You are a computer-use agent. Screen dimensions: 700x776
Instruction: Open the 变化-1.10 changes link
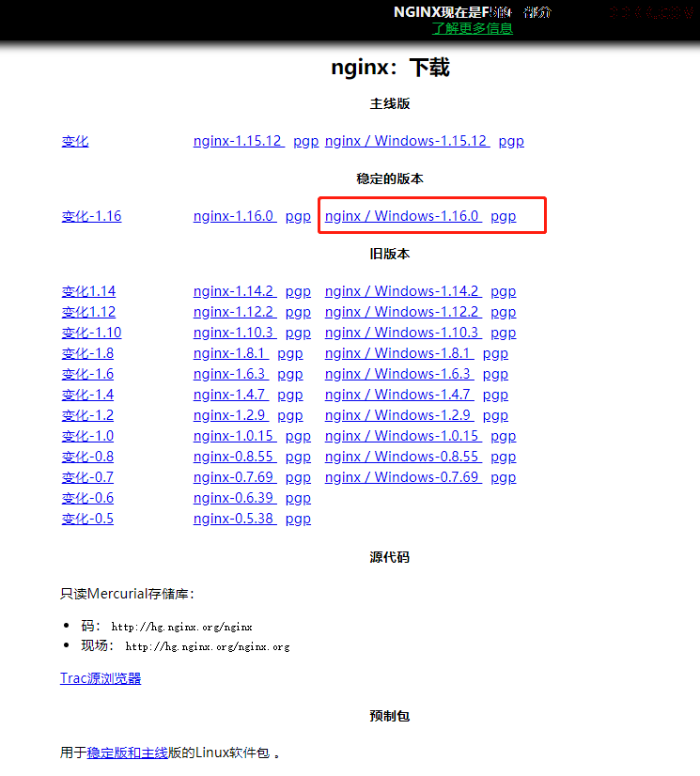[x=91, y=334]
